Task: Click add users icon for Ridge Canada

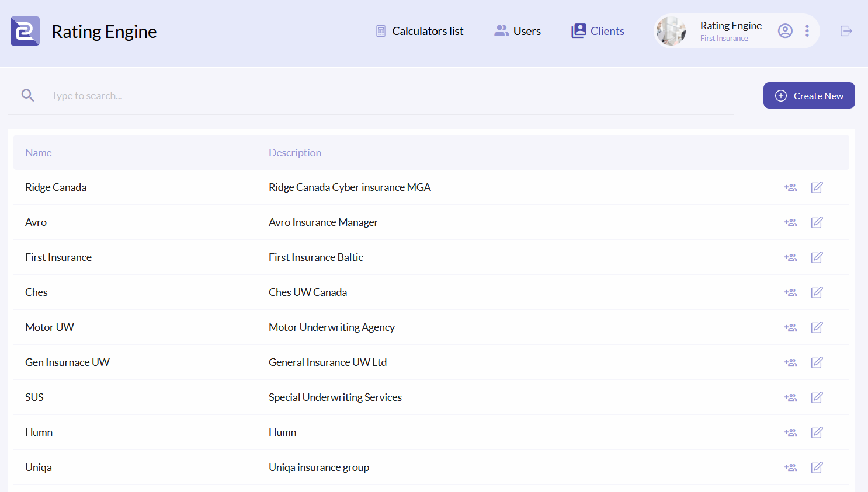Action: pyautogui.click(x=790, y=187)
